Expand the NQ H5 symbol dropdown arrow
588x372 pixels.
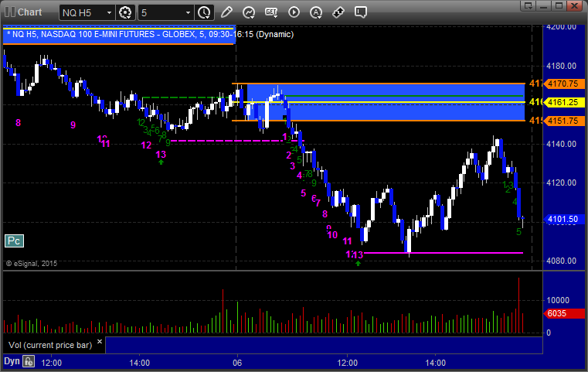coord(109,13)
